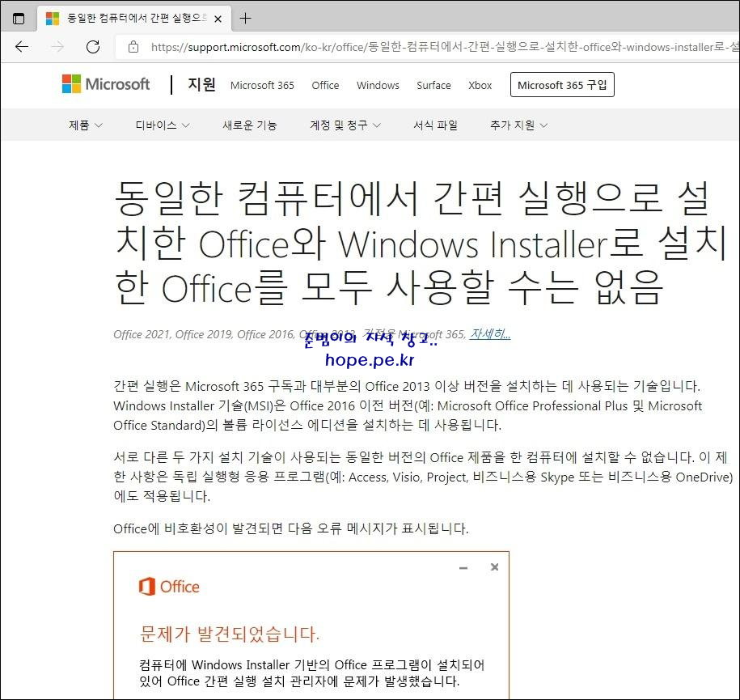Viewport: 740px width, 700px height.
Task: Expand the 계정 및 청구 dropdown
Action: (x=345, y=125)
